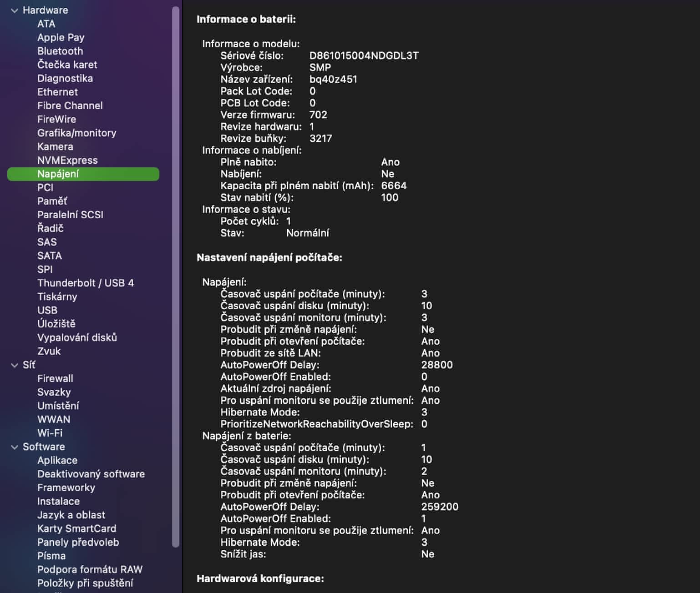Open the Wi-Fi network entry
Screen dimensions: 700x593
coord(50,433)
